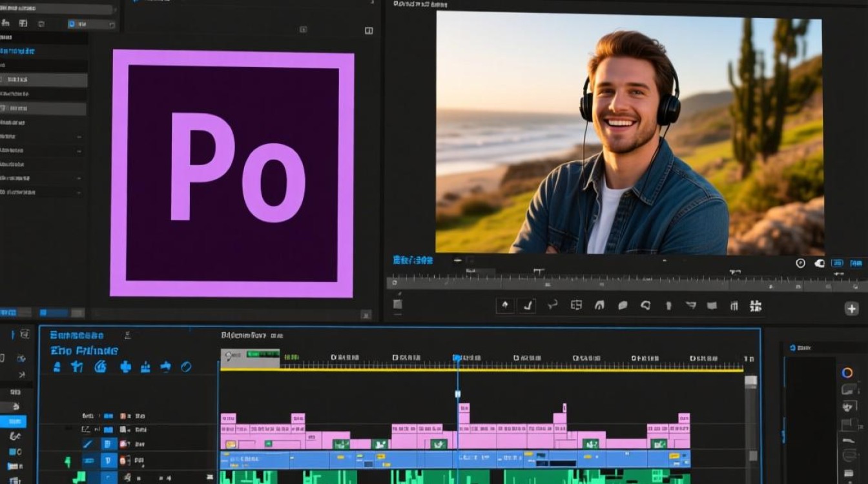Click the plus button in the monitor controls

click(852, 308)
